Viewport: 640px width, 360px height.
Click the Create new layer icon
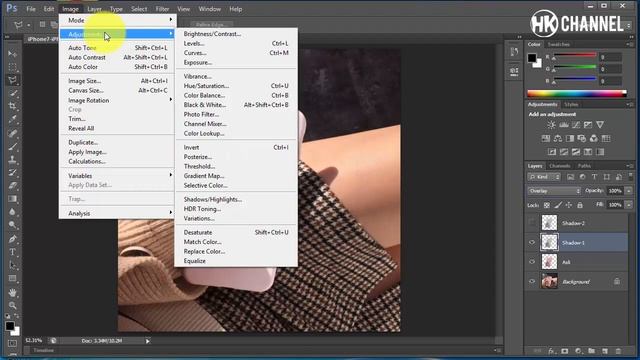pyautogui.click(x=605, y=351)
